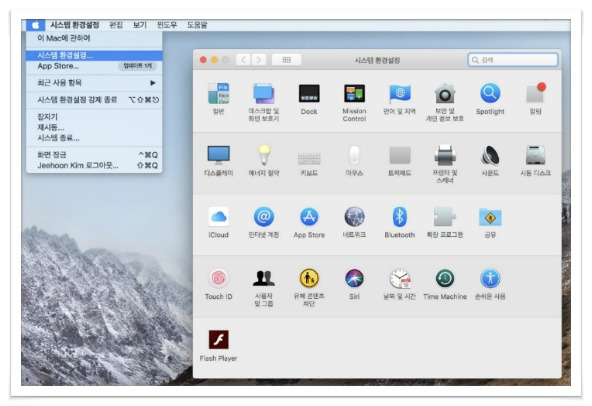
Task: Open Spotlight preferences
Action: [490, 93]
